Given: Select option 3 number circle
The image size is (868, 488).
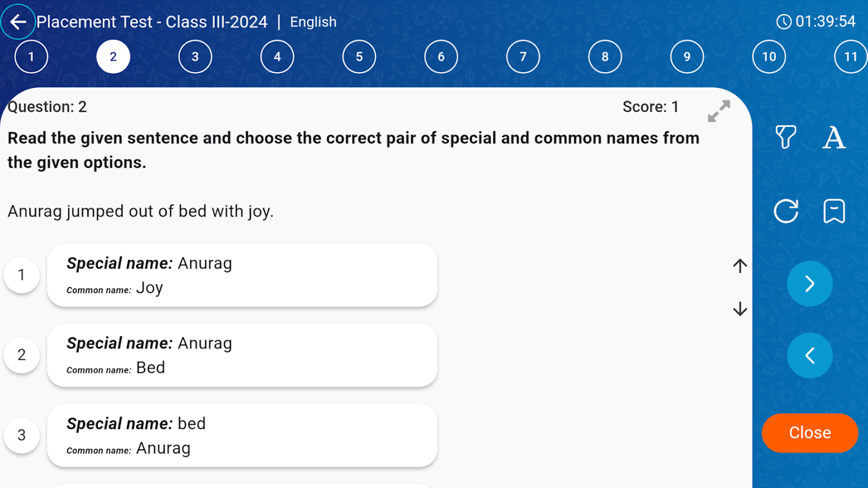Looking at the screenshot, I should (22, 435).
